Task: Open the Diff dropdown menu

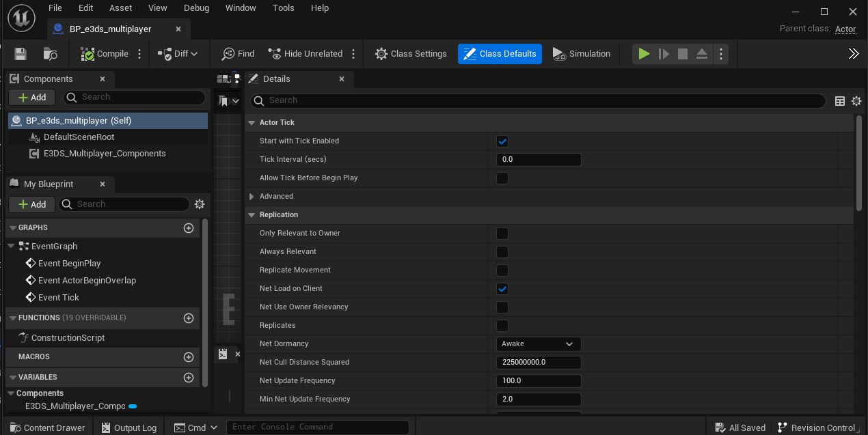Action: pyautogui.click(x=177, y=54)
